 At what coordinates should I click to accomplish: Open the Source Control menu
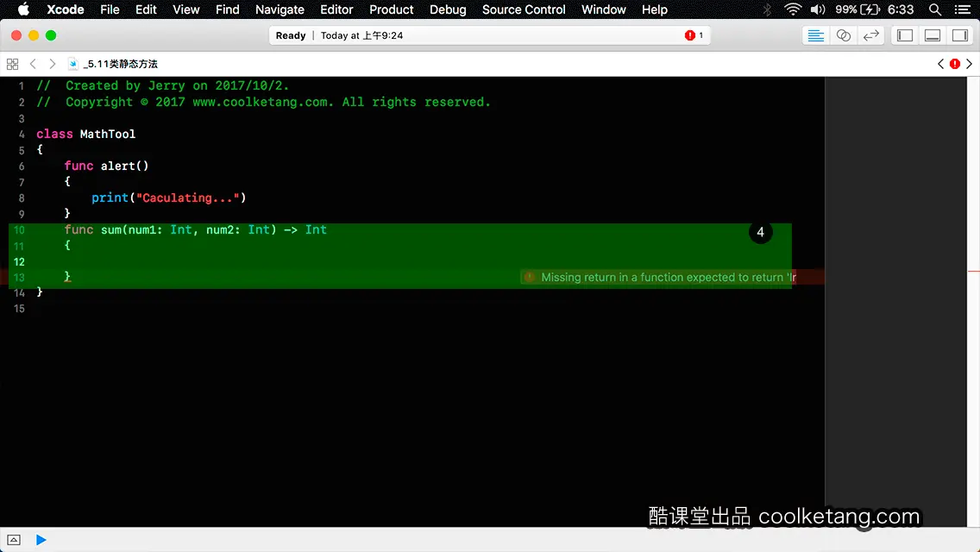[523, 9]
